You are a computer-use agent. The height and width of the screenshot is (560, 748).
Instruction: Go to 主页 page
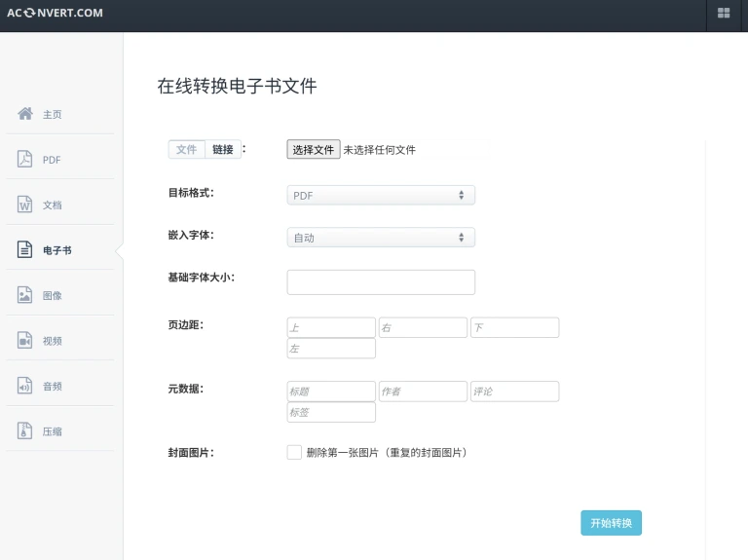pyautogui.click(x=52, y=115)
